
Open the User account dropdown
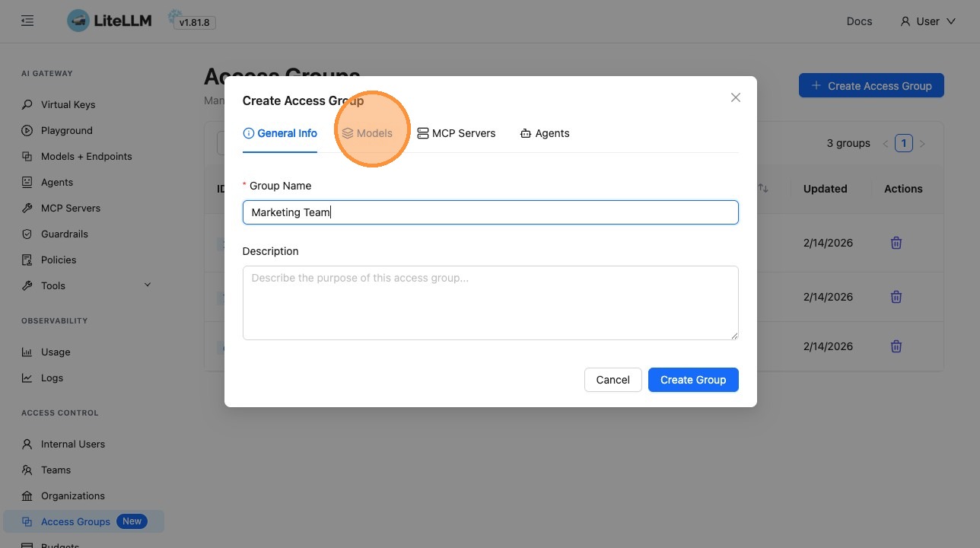pos(928,21)
